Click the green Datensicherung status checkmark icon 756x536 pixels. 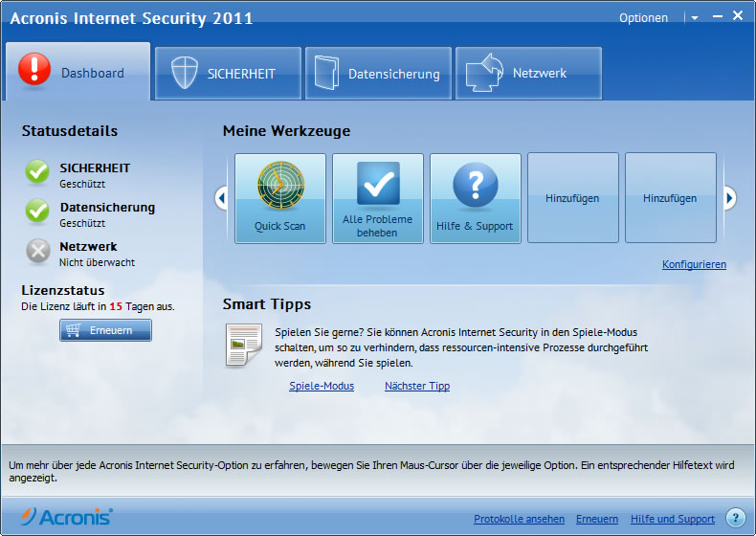click(37, 211)
